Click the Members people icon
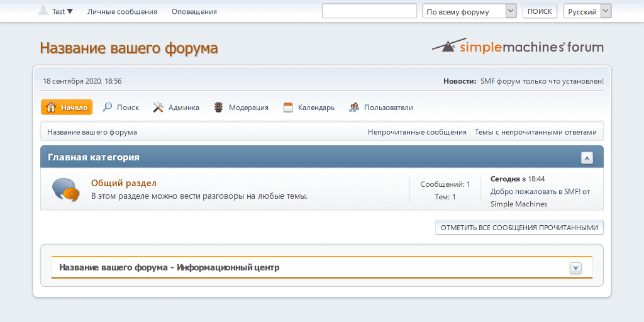This screenshot has height=322, width=644. [354, 108]
